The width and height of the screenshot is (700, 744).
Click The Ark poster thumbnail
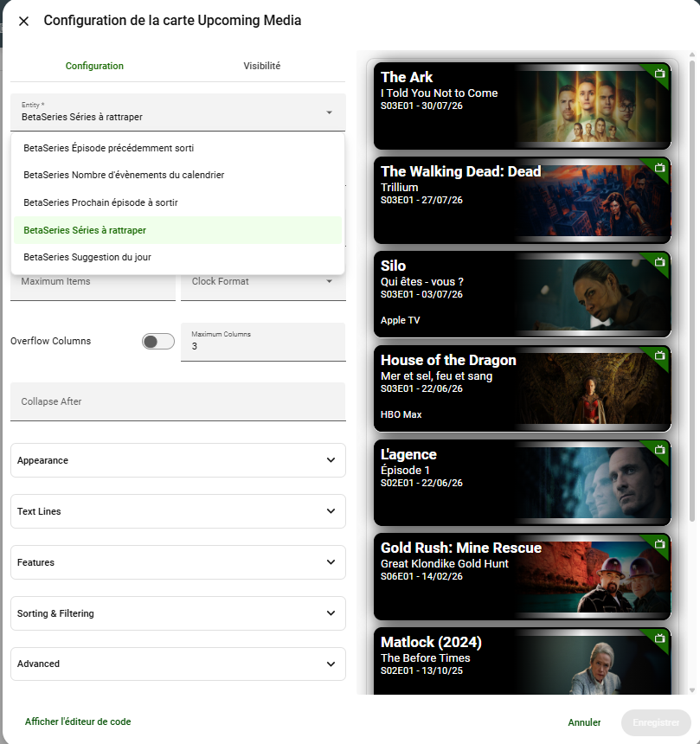coord(594,106)
